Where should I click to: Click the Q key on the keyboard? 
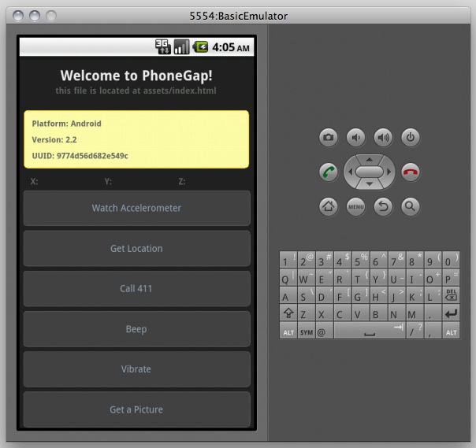pyautogui.click(x=288, y=277)
